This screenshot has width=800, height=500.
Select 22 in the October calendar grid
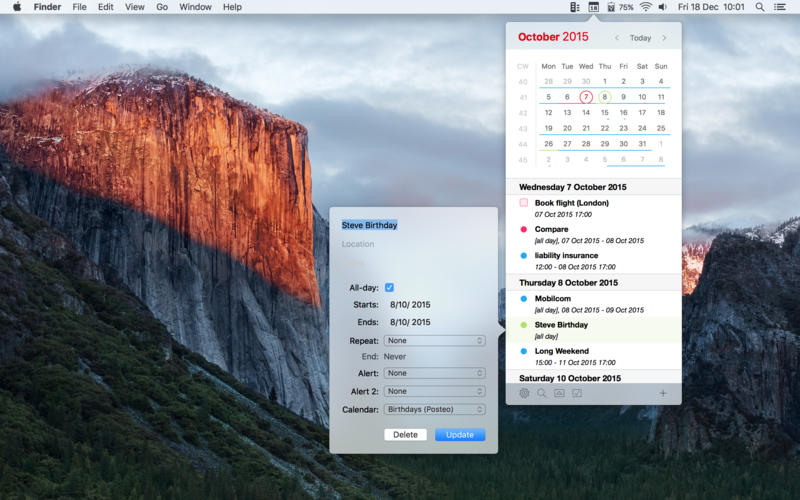pos(605,129)
